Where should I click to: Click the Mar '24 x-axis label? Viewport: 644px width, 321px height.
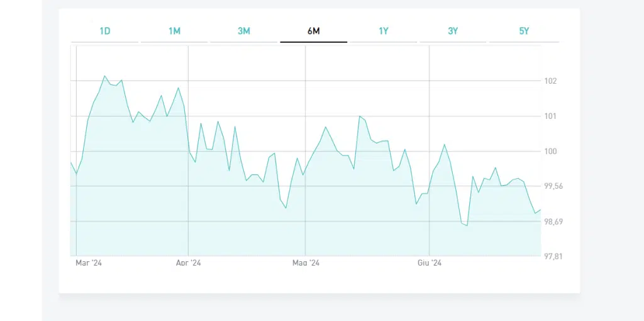[88, 263]
